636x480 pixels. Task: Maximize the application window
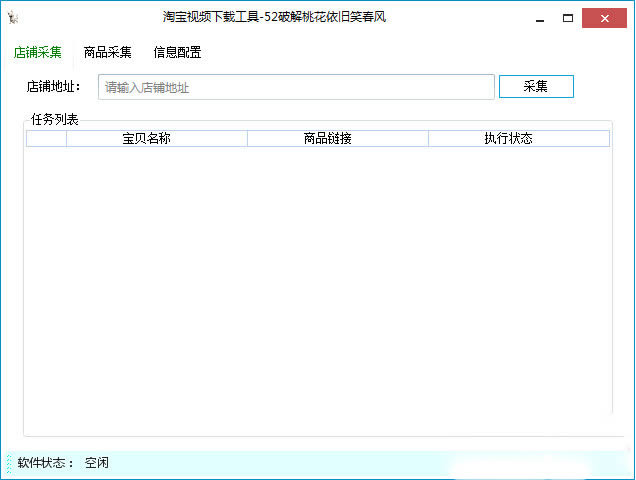568,17
